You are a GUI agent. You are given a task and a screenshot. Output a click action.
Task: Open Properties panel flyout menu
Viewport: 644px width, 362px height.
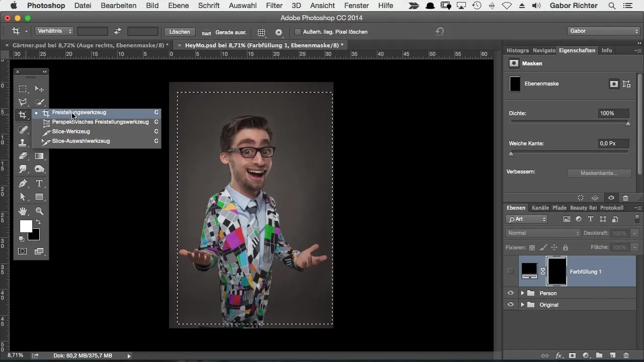(x=638, y=51)
